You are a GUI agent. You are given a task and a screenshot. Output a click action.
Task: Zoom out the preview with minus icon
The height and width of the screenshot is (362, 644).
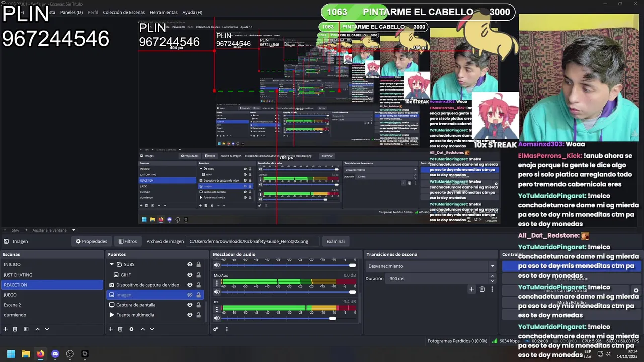point(6,230)
